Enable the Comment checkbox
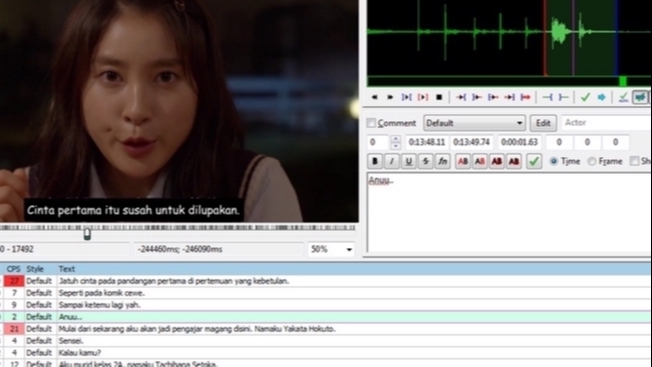The image size is (652, 367). click(x=371, y=123)
